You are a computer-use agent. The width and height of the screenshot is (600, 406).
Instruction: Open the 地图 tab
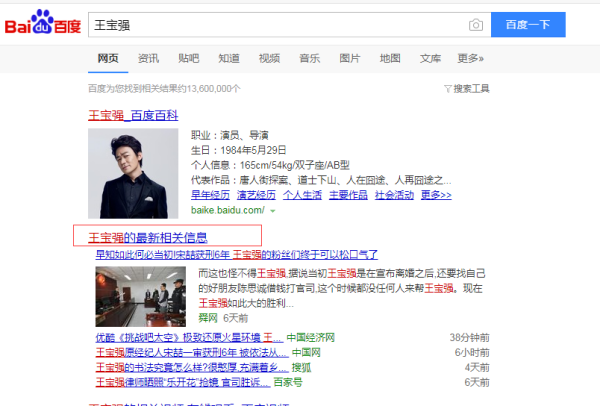point(390,59)
